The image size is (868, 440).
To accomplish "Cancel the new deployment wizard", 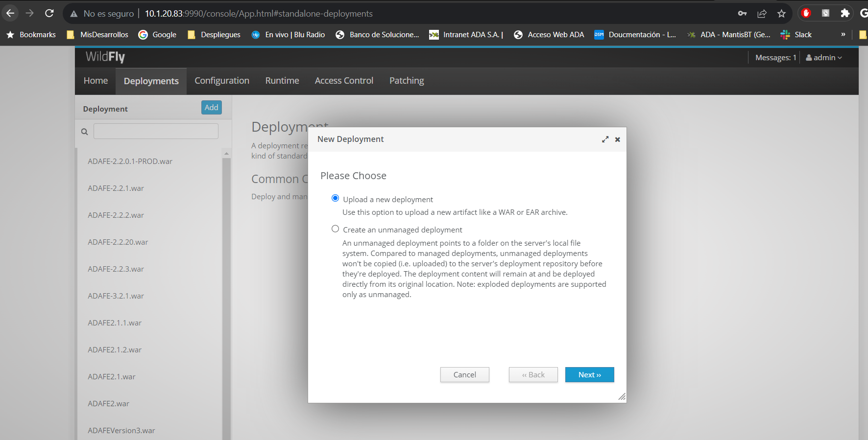I will (x=464, y=375).
